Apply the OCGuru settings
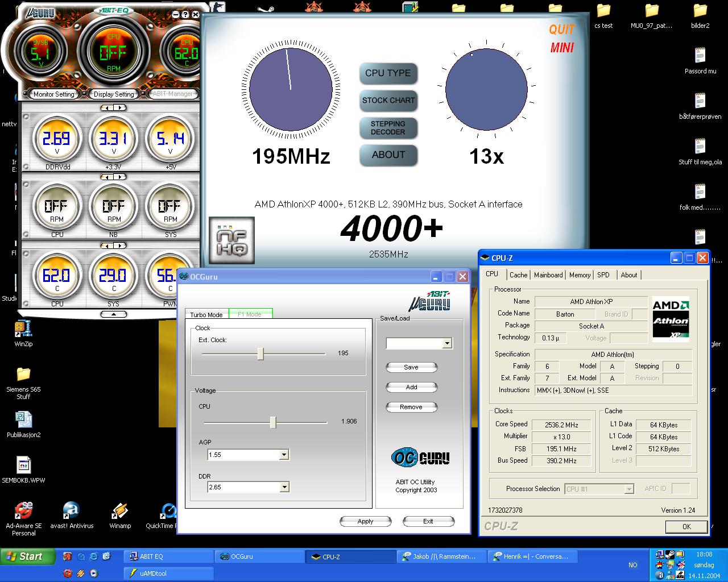This screenshot has height=582, width=728. click(x=366, y=521)
